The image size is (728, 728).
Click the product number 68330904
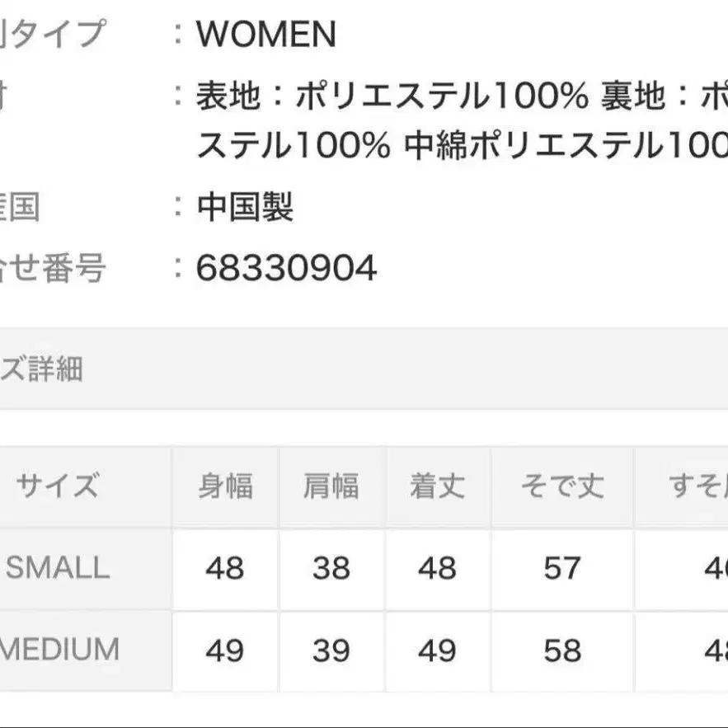click(x=286, y=268)
